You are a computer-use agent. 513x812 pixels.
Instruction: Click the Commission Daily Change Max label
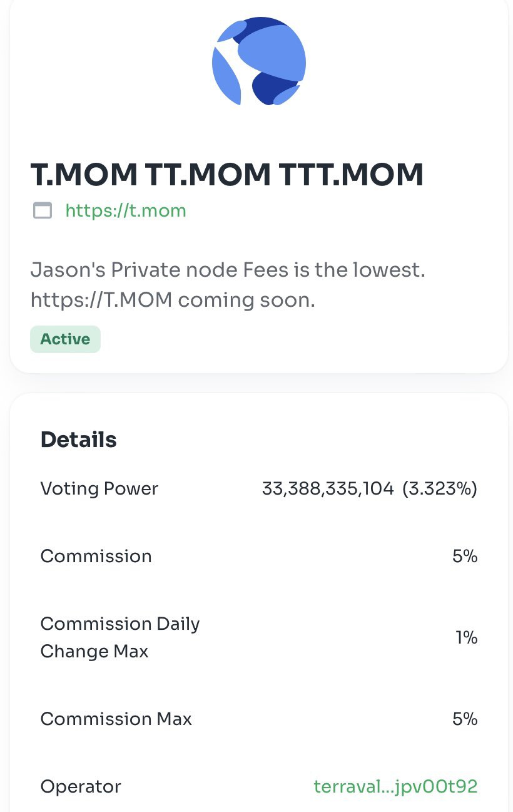[120, 637]
